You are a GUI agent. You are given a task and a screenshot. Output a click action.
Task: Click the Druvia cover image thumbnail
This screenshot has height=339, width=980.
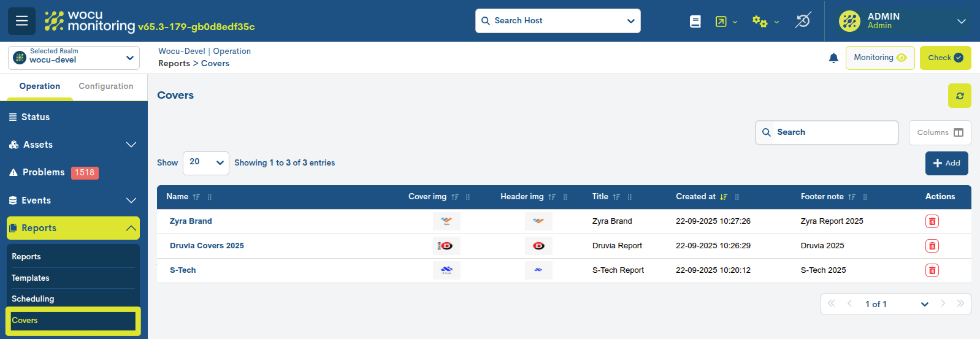[446, 246]
